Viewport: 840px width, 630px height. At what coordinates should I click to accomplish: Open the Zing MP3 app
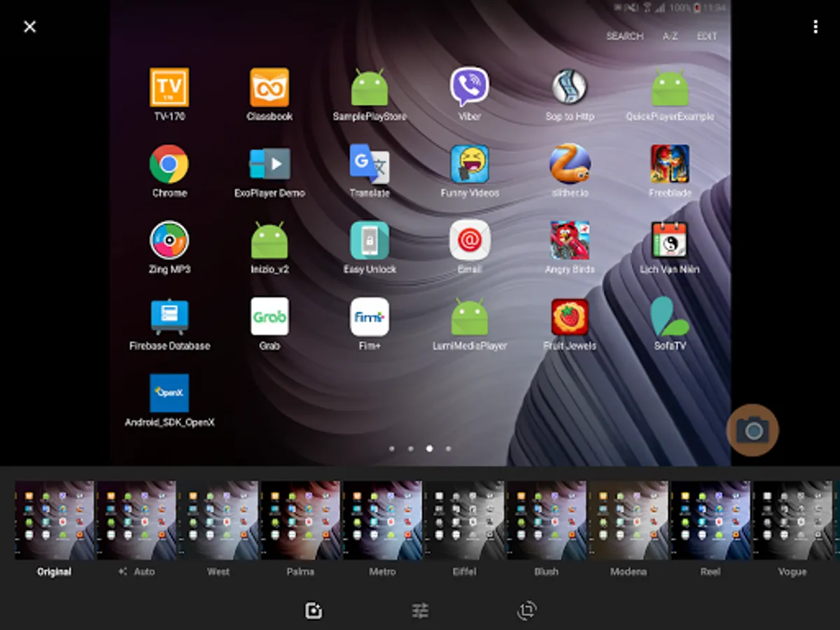(169, 240)
